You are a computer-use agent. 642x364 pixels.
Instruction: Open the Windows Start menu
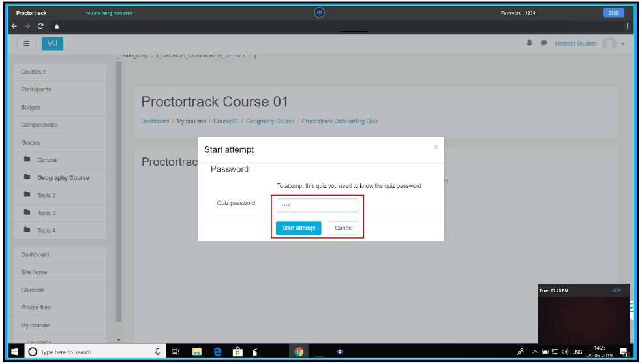[15, 352]
